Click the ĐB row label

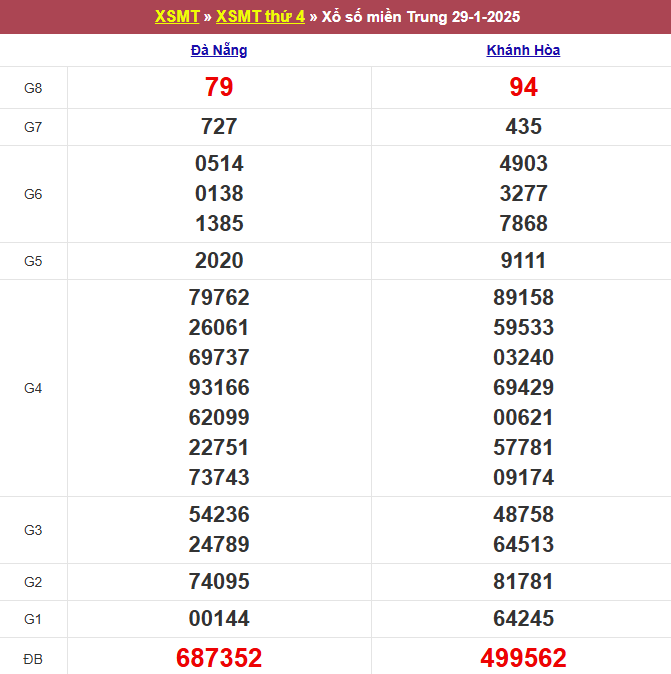click(x=33, y=657)
